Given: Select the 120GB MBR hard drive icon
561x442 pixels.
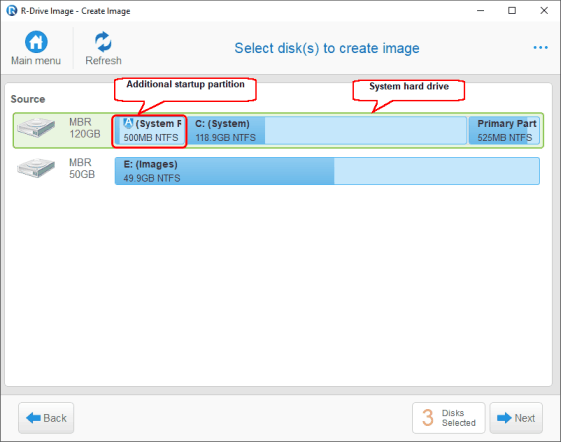Looking at the screenshot, I should pos(36,127).
